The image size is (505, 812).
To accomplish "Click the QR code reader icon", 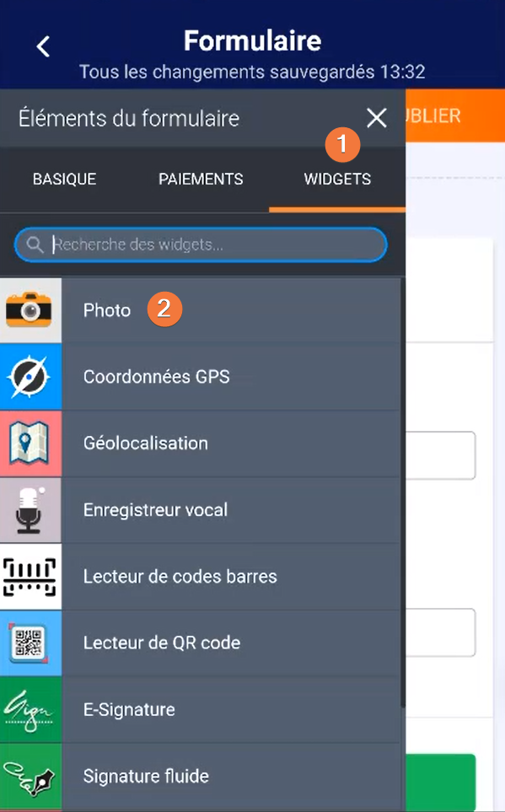I will click(x=30, y=643).
